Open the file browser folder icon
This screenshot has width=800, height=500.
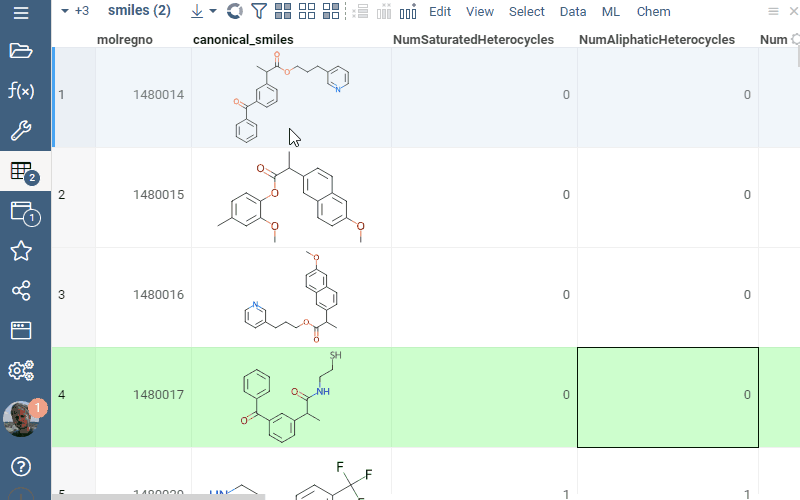coord(21,52)
